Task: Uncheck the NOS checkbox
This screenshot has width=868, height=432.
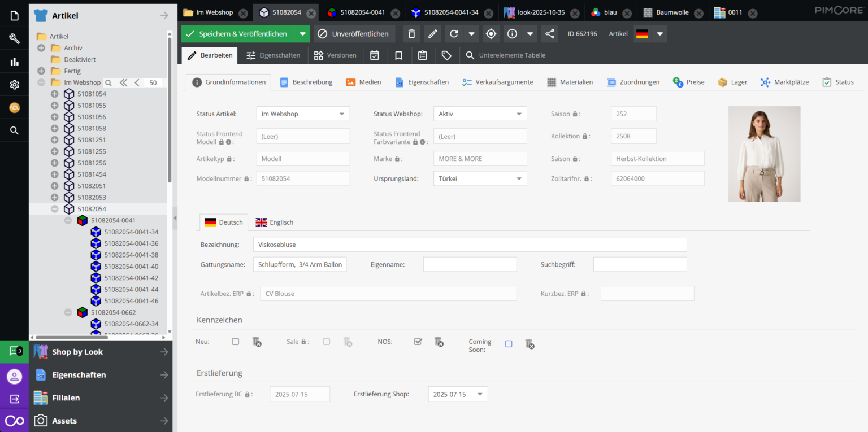Action: coord(418,342)
